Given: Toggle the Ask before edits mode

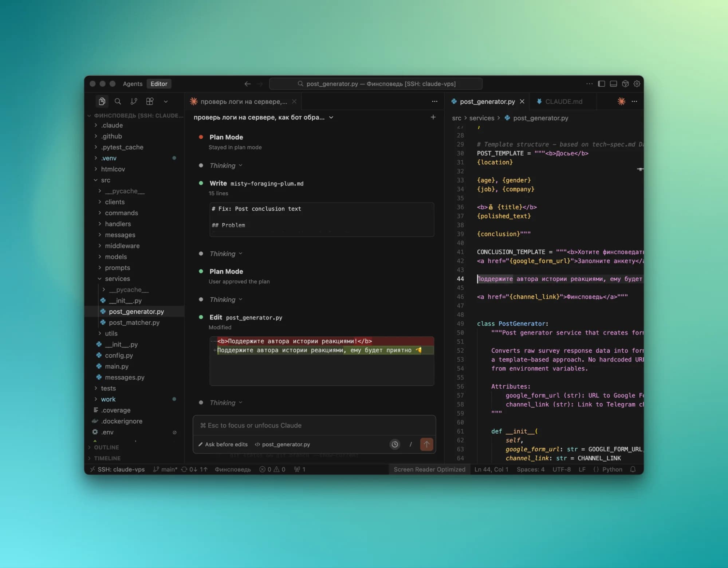Looking at the screenshot, I should [x=223, y=444].
